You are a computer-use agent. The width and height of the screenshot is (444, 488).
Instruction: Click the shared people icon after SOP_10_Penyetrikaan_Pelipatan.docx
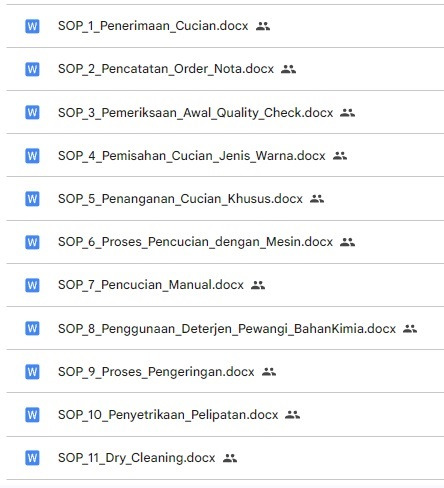(x=293, y=415)
